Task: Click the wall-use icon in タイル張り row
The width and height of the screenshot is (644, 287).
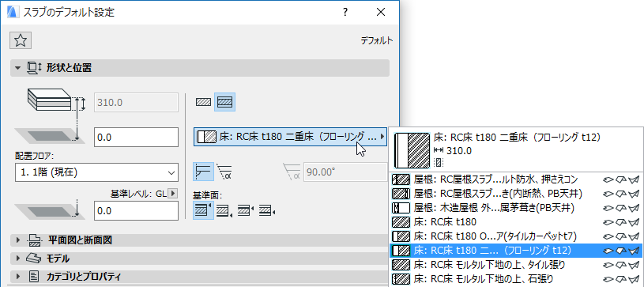Action: (608, 264)
